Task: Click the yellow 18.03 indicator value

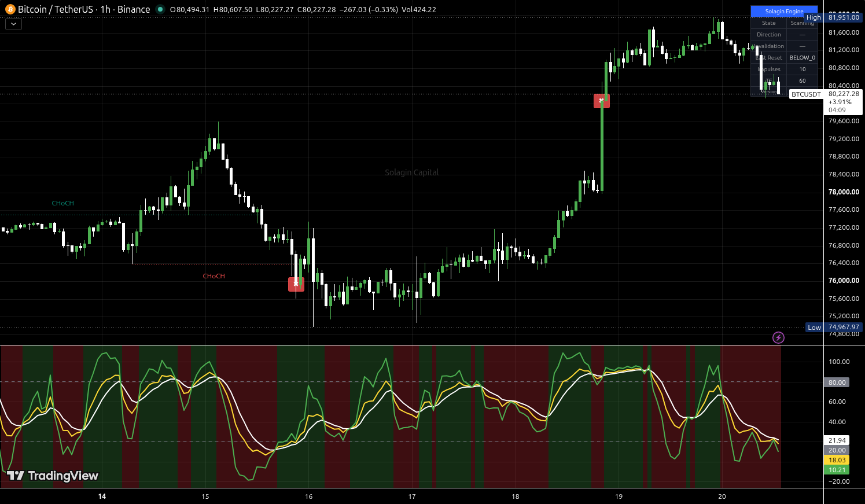Action: tap(837, 460)
